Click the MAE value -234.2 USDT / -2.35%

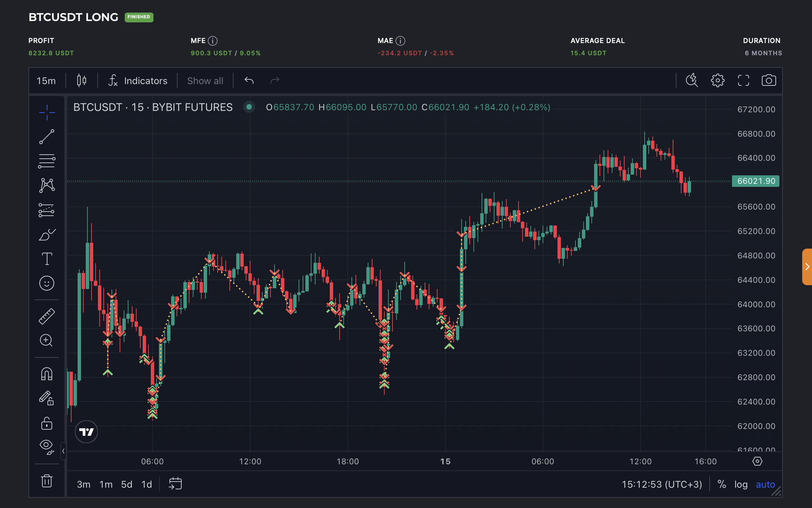click(415, 53)
